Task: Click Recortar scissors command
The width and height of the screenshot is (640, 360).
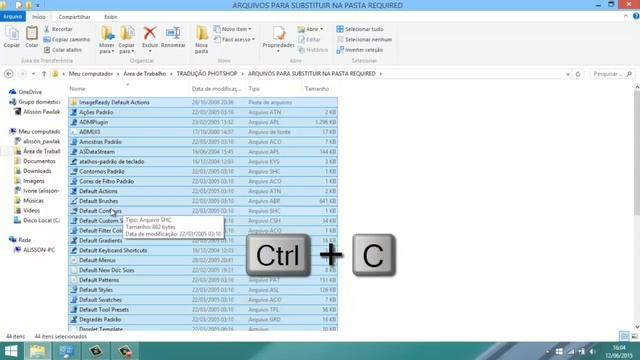Action: (x=58, y=29)
